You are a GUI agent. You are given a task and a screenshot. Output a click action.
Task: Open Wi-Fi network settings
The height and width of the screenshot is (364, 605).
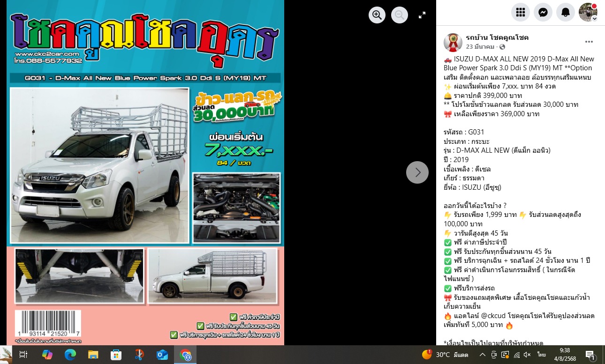[516, 355]
